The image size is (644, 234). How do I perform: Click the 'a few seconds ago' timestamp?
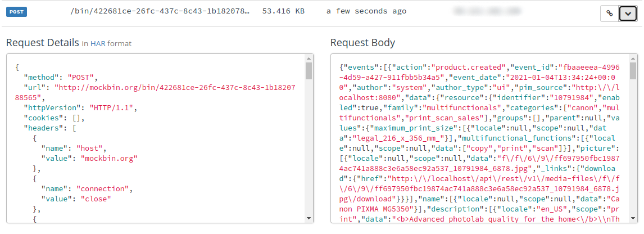[366, 11]
